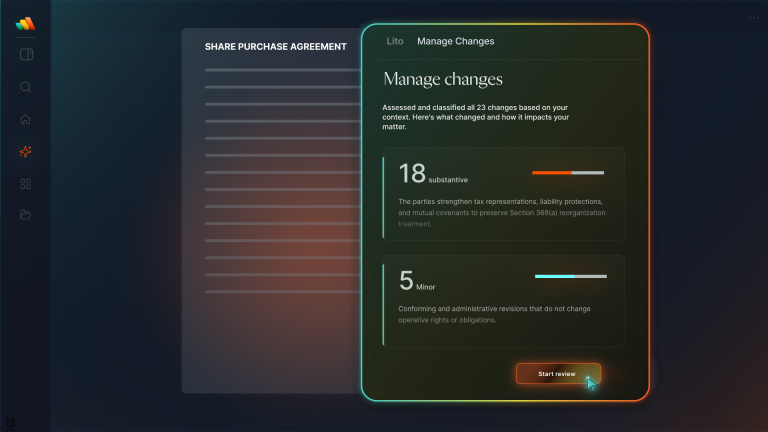Select the Manage Changes tab
Viewport: 768px width, 432px height.
[456, 41]
